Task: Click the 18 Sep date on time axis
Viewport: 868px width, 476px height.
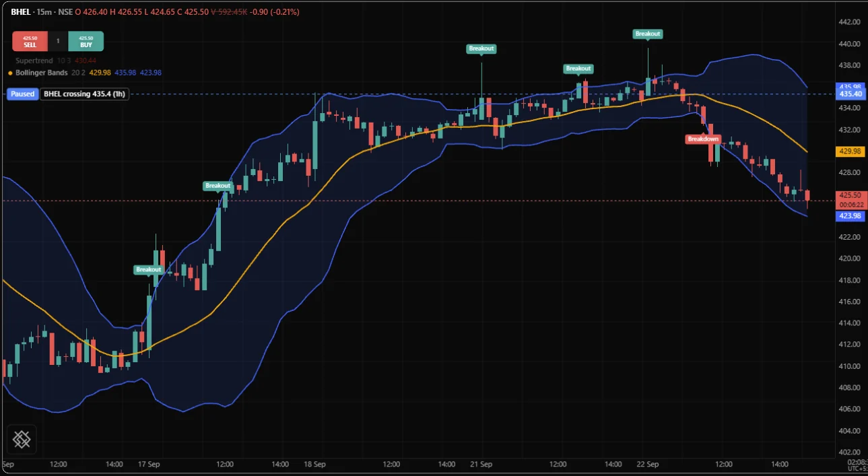Action: click(x=315, y=465)
